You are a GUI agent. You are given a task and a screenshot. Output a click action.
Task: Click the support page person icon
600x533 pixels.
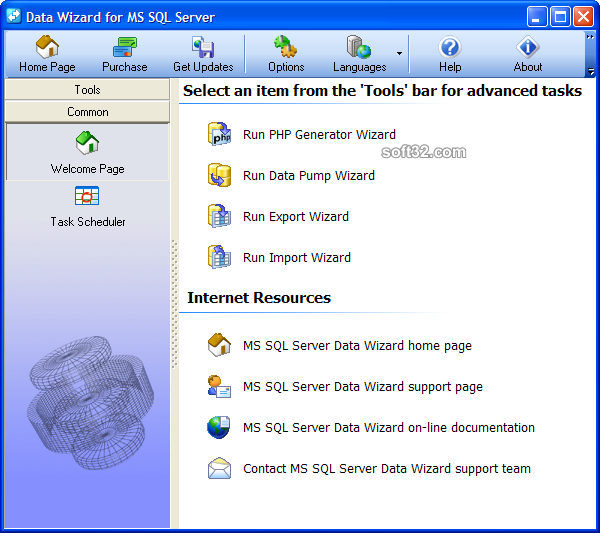219,386
